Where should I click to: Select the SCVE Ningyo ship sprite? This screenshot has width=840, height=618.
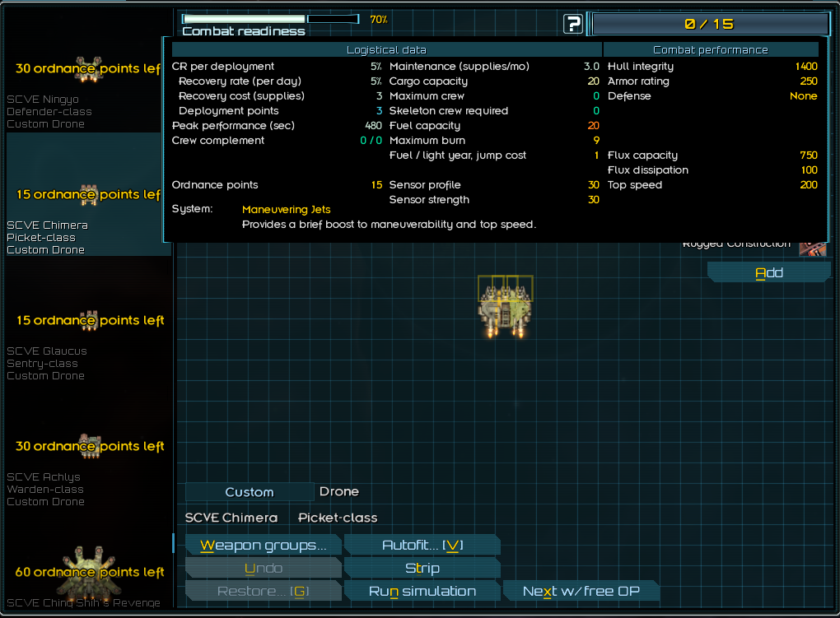pos(88,68)
